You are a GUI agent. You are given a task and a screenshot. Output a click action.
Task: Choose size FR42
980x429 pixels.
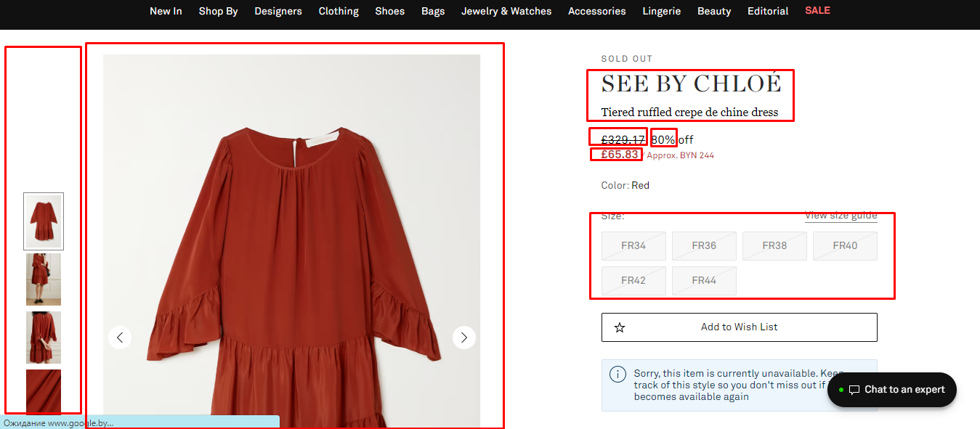[x=633, y=281]
